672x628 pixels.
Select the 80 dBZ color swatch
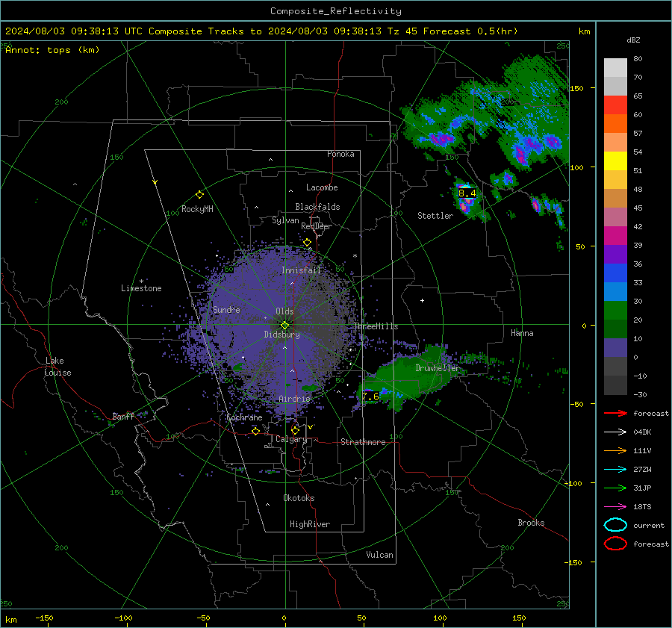pyautogui.click(x=615, y=67)
